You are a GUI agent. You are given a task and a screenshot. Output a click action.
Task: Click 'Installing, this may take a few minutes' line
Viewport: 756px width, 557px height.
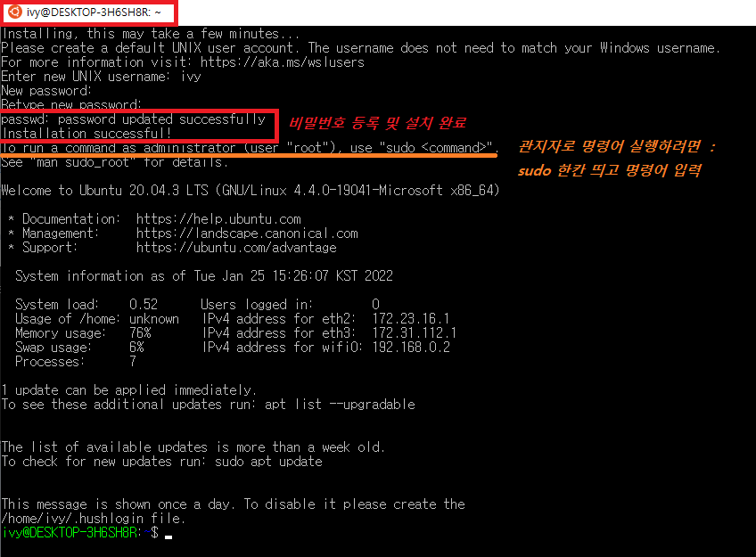[151, 34]
